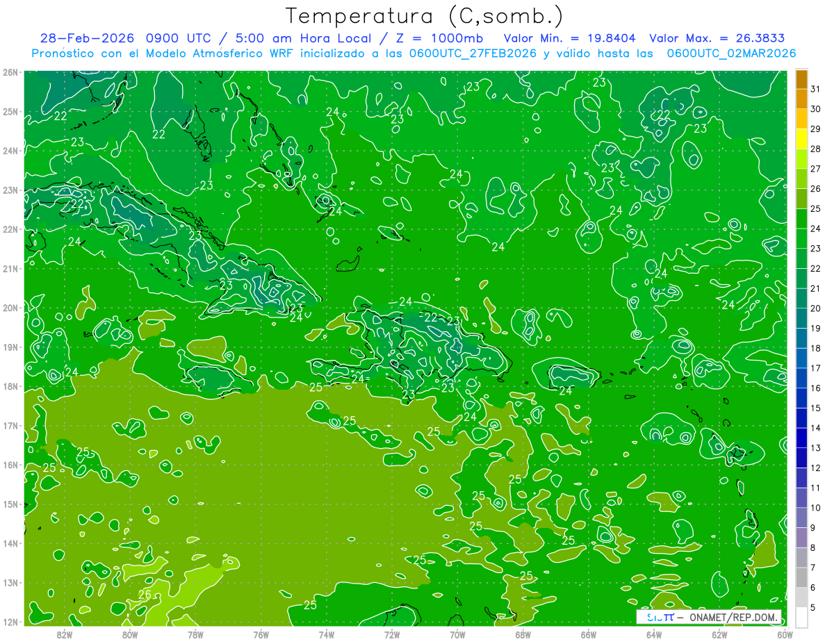Click the 82W longitude axis label

click(64, 634)
